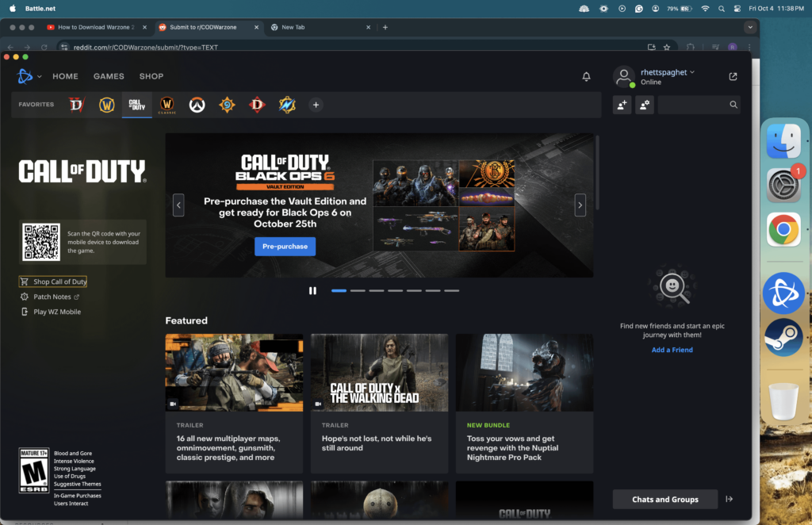Click the Pre-purchase button
This screenshot has width=812, height=525.
285,247
